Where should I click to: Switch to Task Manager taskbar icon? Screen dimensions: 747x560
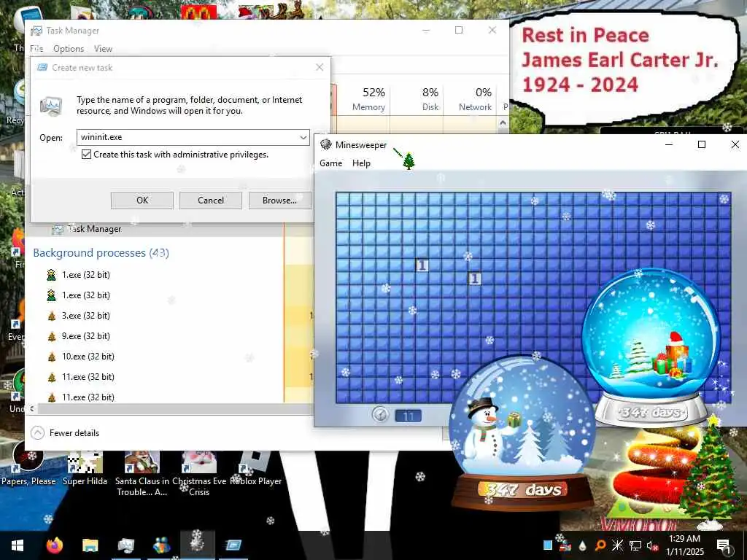[x=125, y=545]
